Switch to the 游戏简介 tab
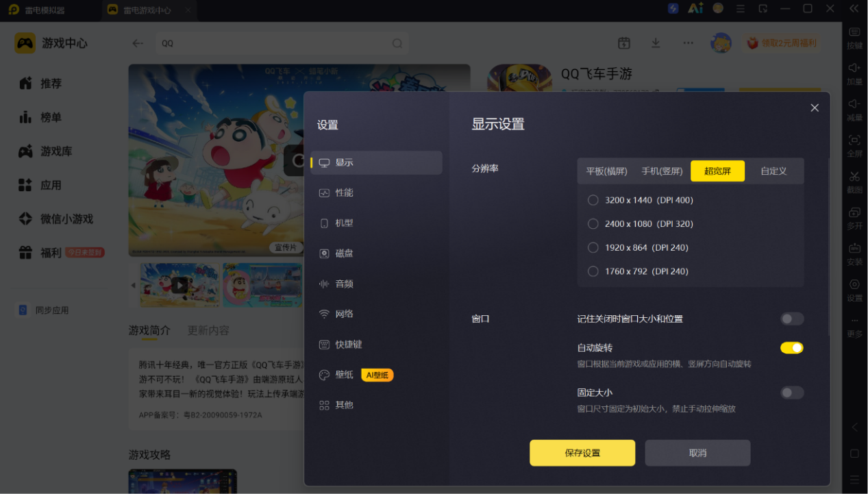Image resolution: width=868 pixels, height=494 pixels. tap(149, 330)
